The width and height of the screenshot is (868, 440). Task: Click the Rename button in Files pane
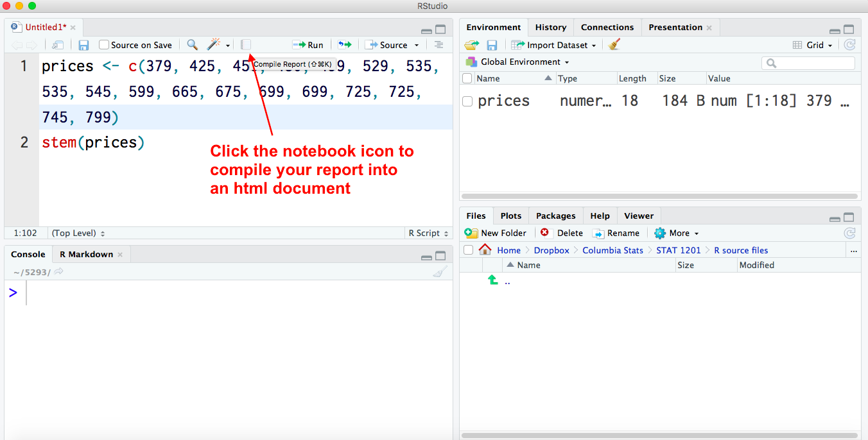(616, 233)
